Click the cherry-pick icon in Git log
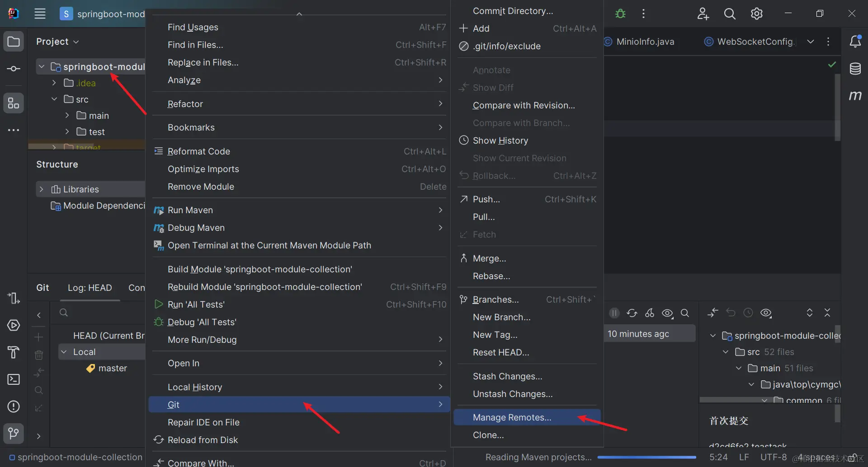The height and width of the screenshot is (467, 868). point(650,313)
